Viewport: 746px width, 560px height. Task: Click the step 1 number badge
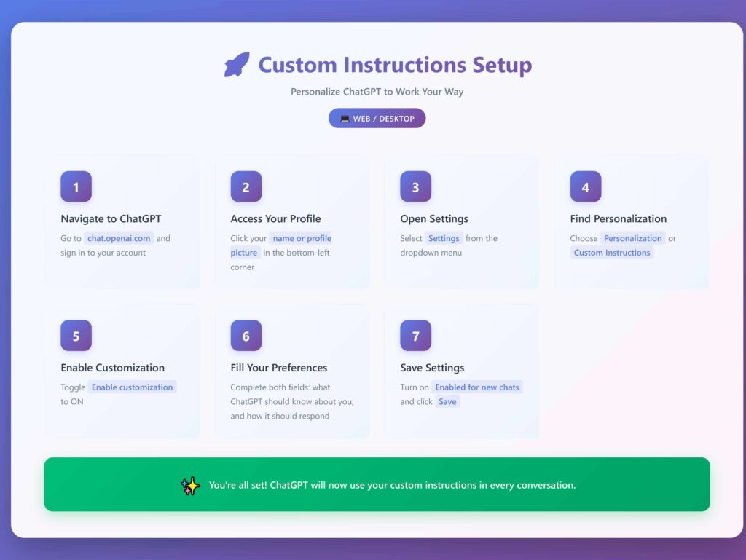click(76, 187)
